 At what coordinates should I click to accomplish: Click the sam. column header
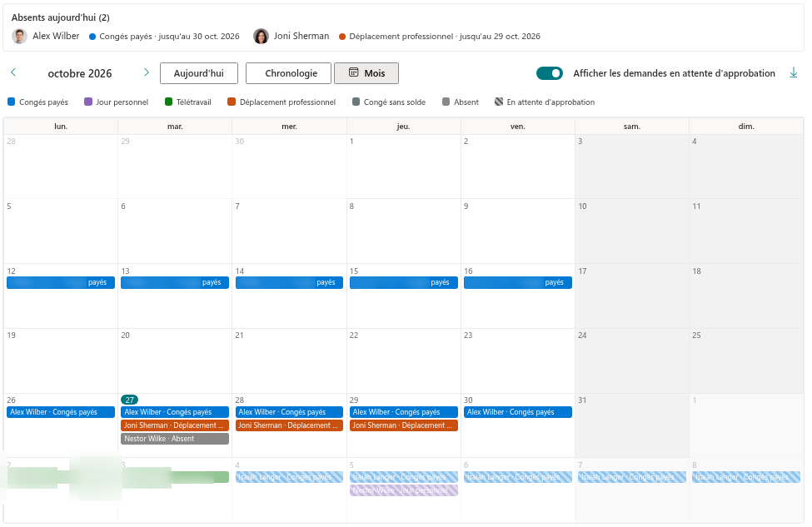point(632,127)
